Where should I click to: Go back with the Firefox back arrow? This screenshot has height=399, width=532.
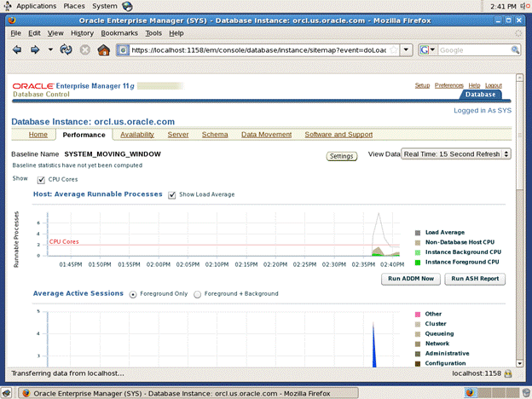click(x=17, y=49)
